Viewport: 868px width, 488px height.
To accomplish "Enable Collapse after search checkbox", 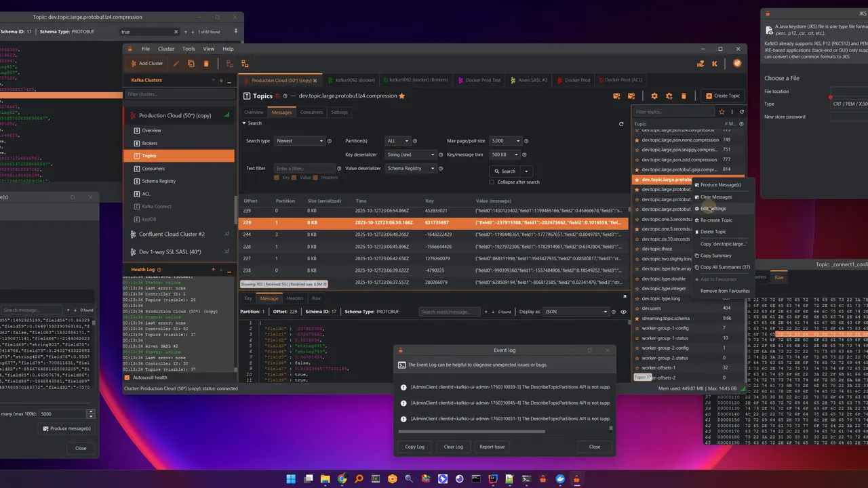I will 492,182.
